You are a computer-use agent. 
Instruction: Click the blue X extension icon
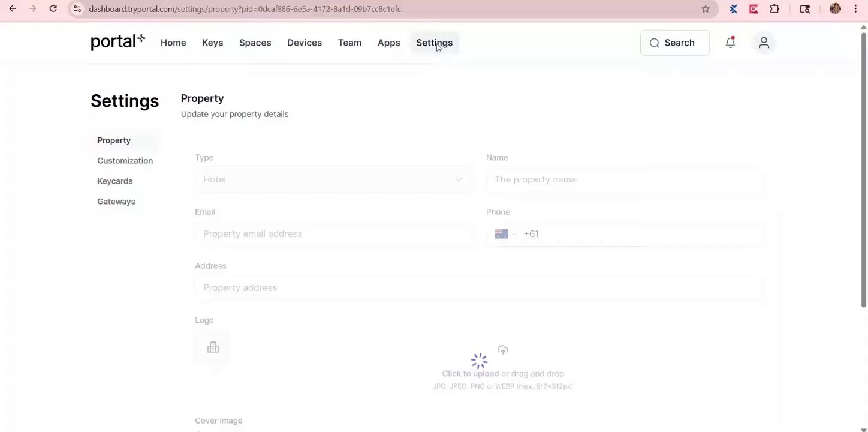(x=733, y=9)
